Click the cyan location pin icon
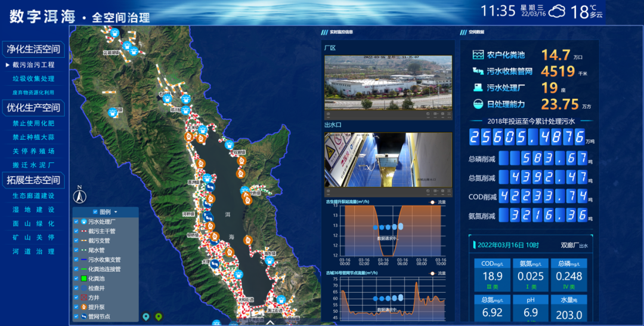Viewport: 644px width, 326px height. [146, 316]
